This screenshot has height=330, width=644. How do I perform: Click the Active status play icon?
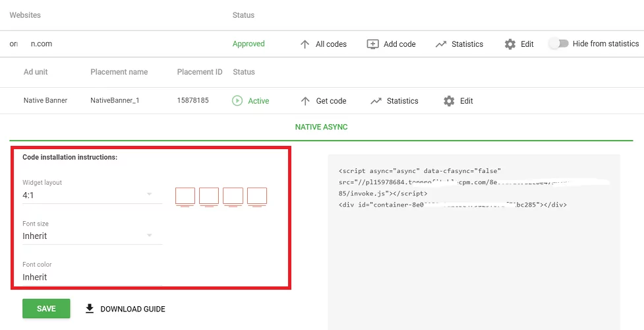coord(237,101)
